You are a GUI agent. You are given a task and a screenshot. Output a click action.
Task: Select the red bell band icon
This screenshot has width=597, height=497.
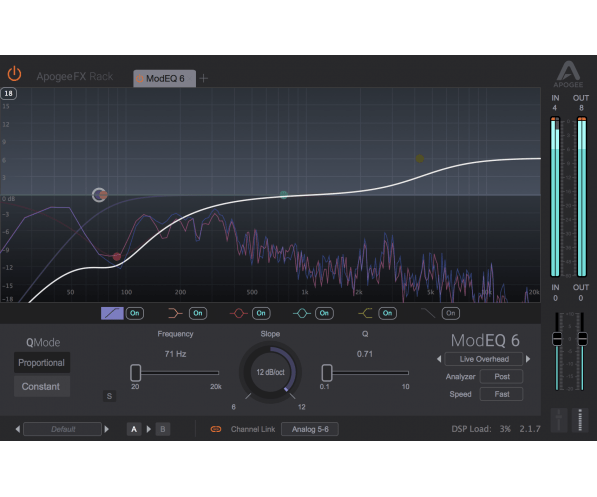coord(238,313)
